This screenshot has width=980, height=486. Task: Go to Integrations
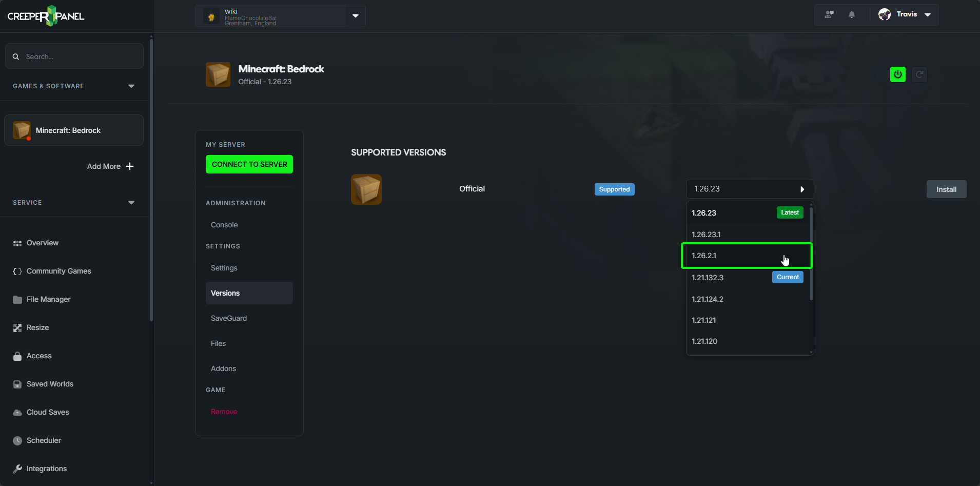tap(47, 469)
